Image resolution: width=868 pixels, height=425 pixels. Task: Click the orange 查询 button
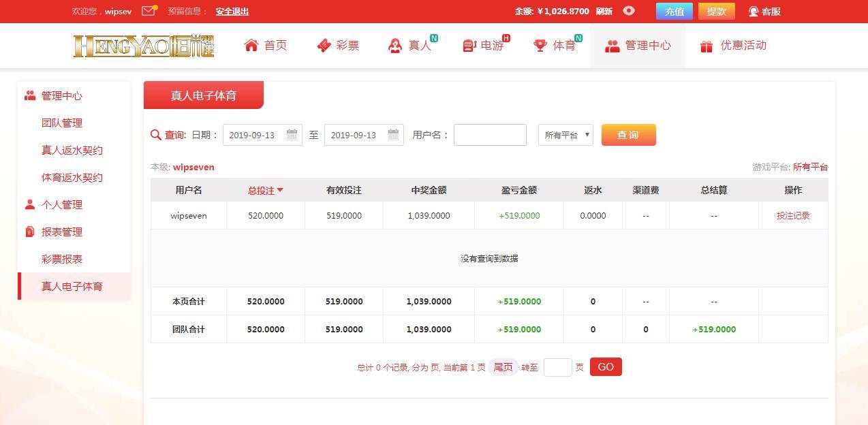tap(629, 135)
